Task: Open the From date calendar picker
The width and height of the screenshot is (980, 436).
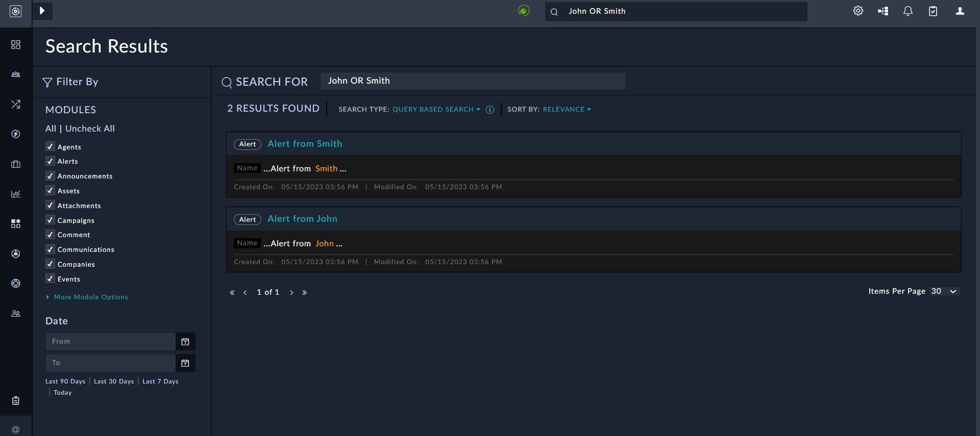Action: tap(185, 342)
